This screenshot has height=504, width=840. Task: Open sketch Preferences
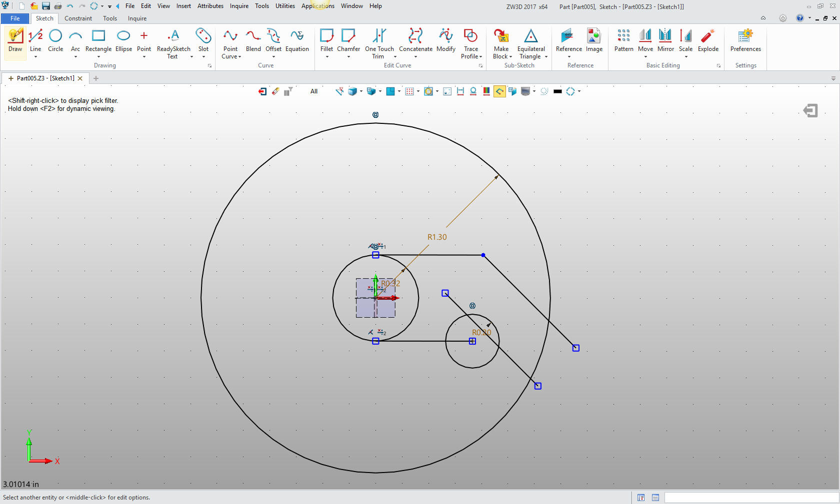tap(745, 41)
